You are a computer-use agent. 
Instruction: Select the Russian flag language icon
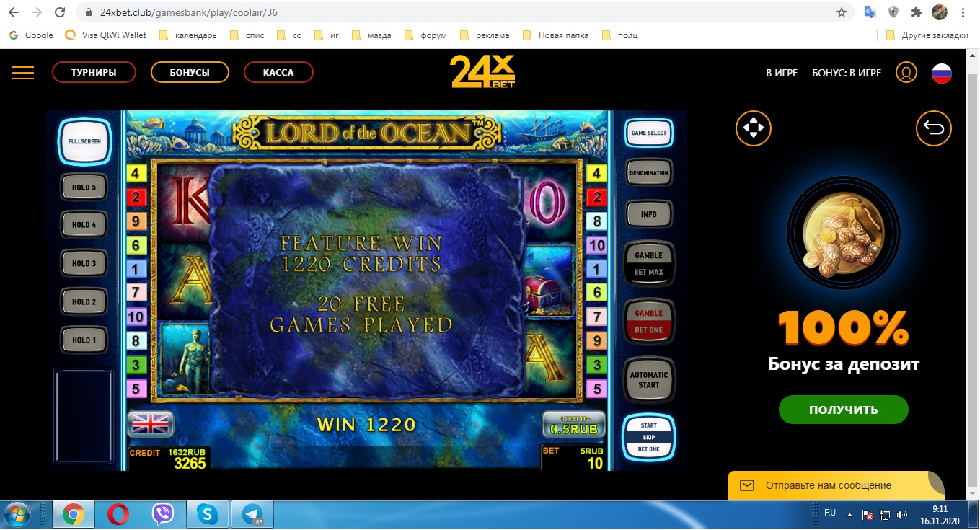(942, 73)
